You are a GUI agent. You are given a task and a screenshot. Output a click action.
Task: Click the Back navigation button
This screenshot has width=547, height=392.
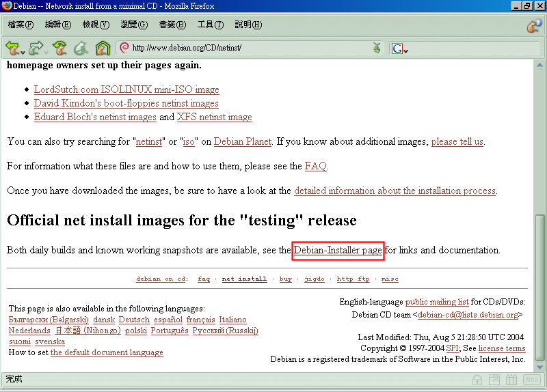coord(12,48)
